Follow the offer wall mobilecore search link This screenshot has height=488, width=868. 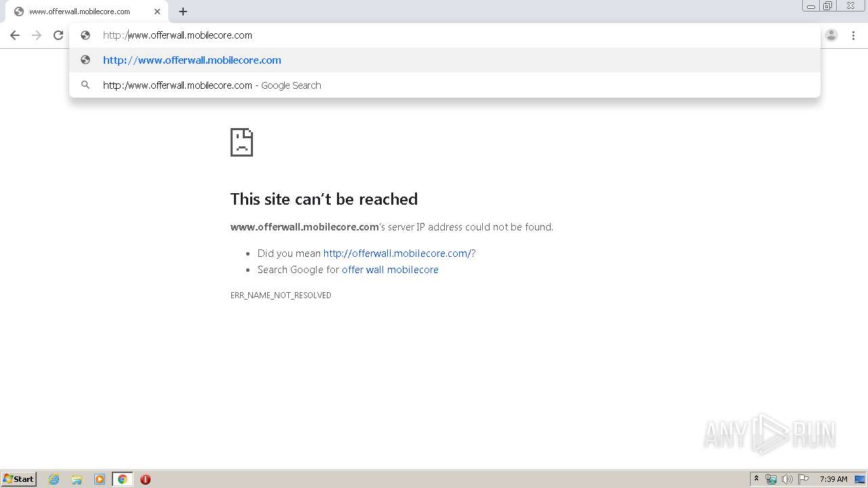(390, 270)
